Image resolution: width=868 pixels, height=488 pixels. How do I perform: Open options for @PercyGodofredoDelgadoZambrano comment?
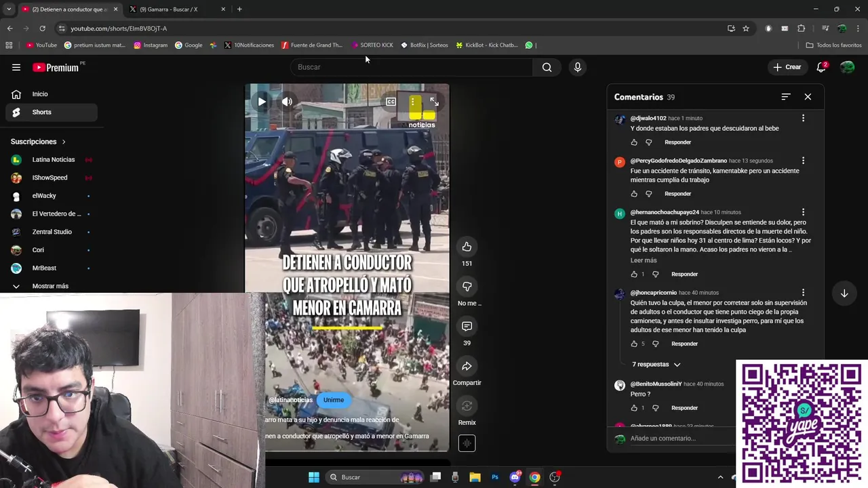[803, 161]
